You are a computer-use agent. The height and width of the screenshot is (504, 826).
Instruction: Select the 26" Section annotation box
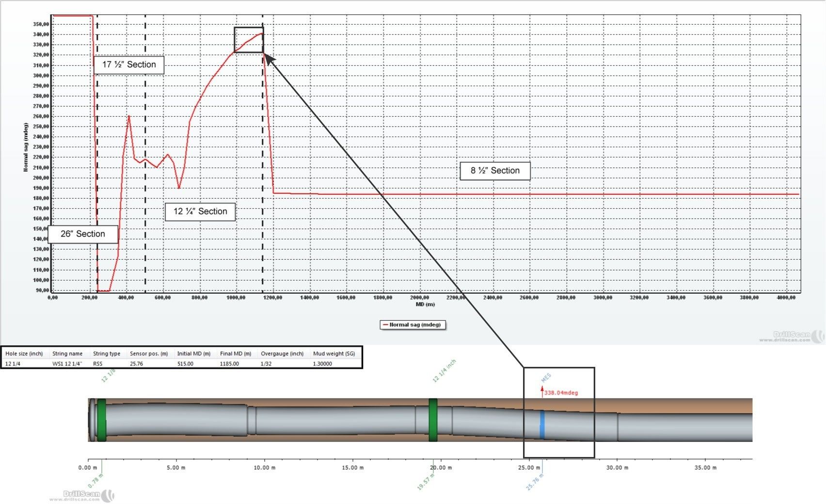tap(83, 234)
